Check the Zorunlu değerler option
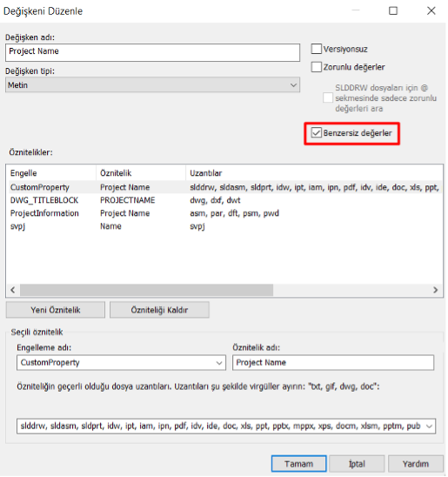The width and height of the screenshot is (448, 477). click(316, 67)
